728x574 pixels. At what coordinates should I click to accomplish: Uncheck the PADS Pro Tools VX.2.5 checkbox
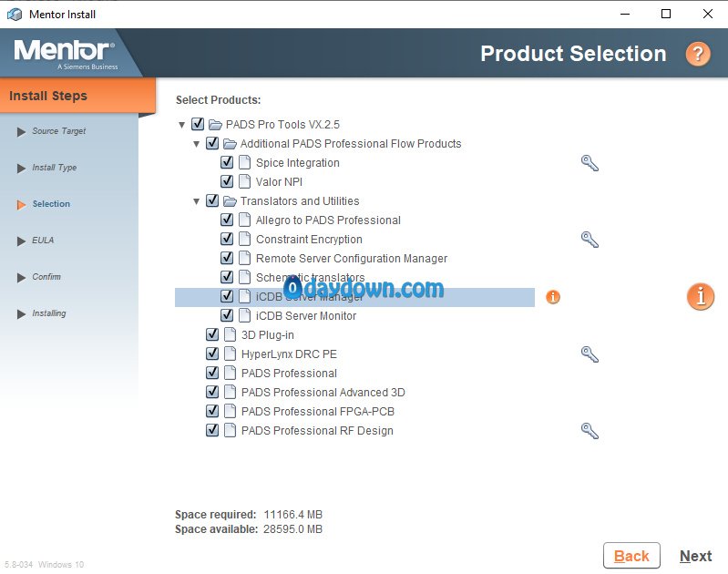(198, 124)
